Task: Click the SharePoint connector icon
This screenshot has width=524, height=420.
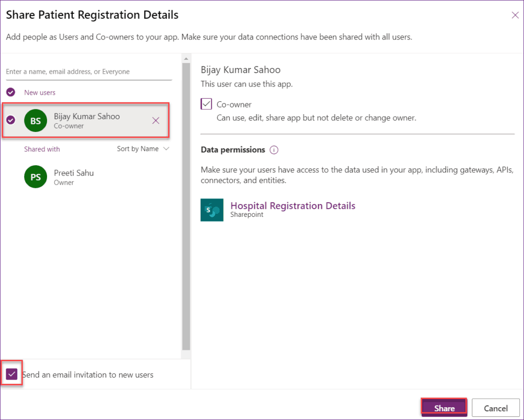Action: 212,210
